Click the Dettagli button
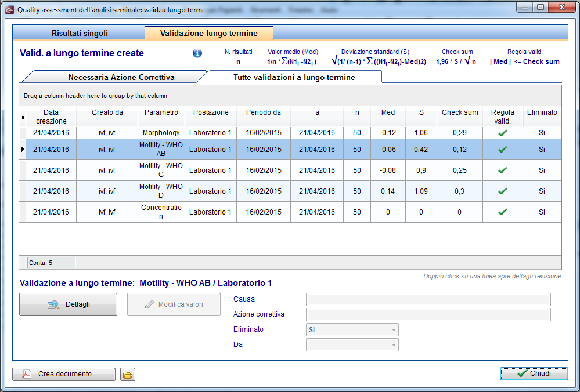 coord(68,304)
